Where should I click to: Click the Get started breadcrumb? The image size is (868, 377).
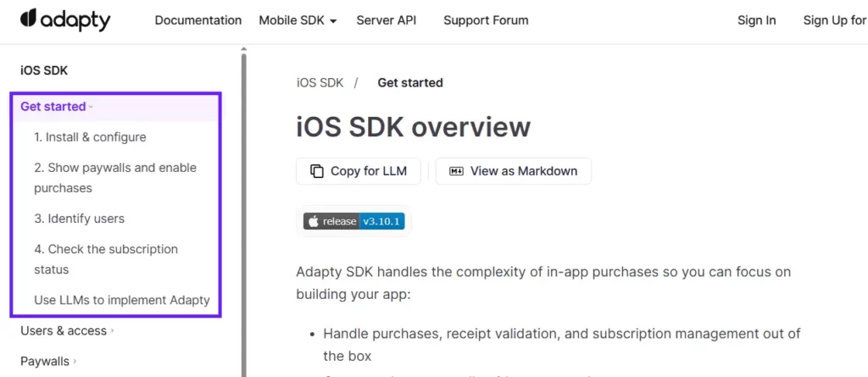(410, 83)
